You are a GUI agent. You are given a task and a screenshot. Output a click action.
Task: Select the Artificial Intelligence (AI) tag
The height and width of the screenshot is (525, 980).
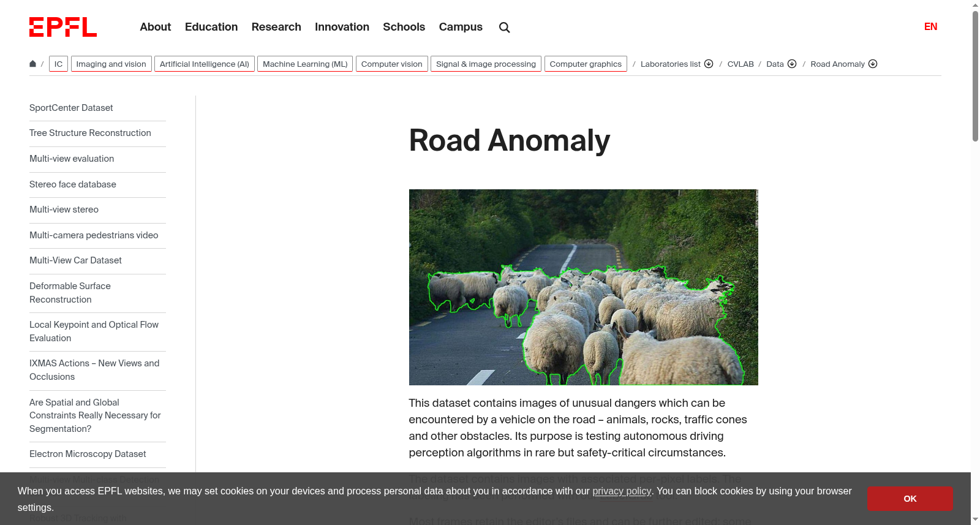pos(205,64)
